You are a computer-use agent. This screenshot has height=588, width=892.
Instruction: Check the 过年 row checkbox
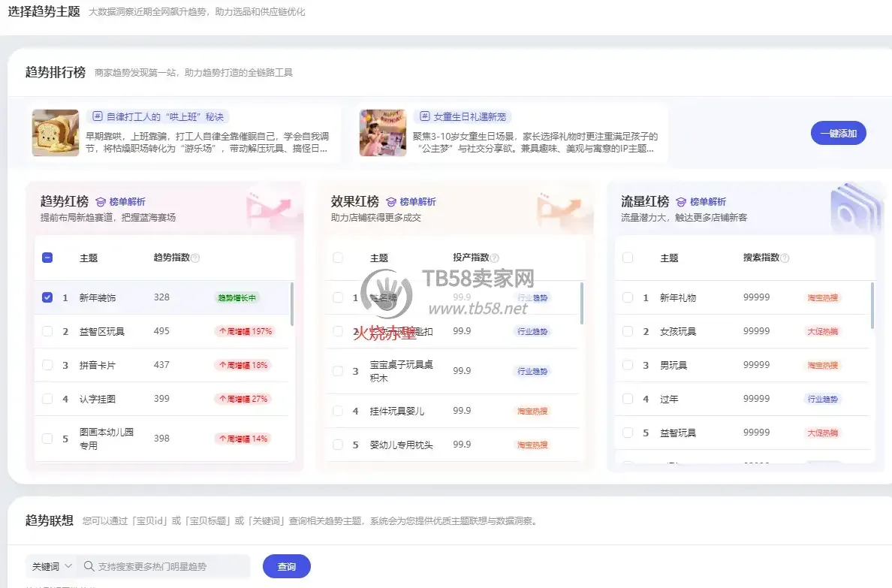[x=628, y=399]
